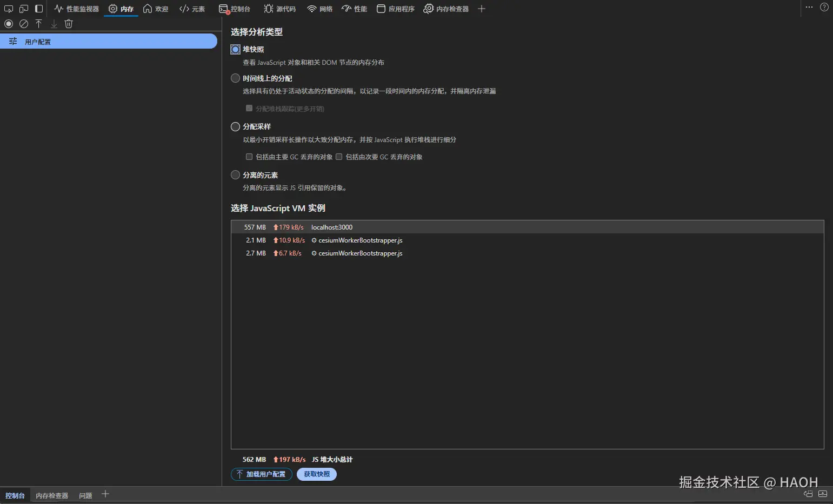Click the delete profile trash icon
This screenshot has width=833, height=504.
69,23
